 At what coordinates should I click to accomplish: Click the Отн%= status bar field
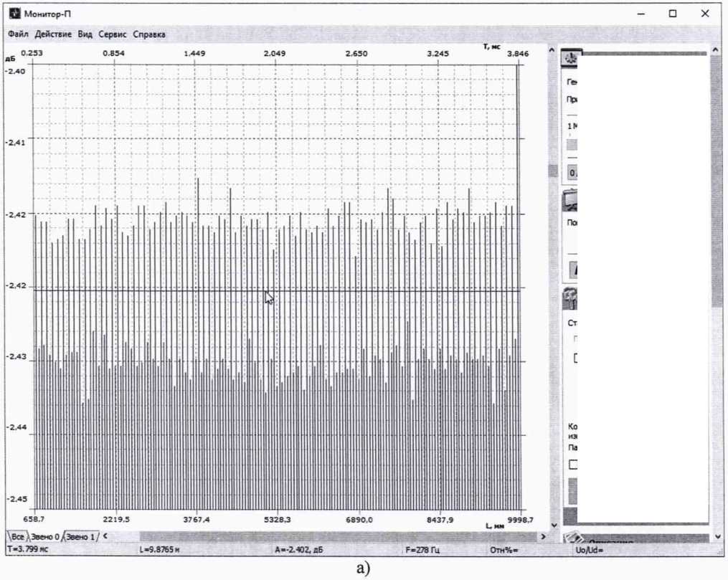pyautogui.click(x=531, y=550)
